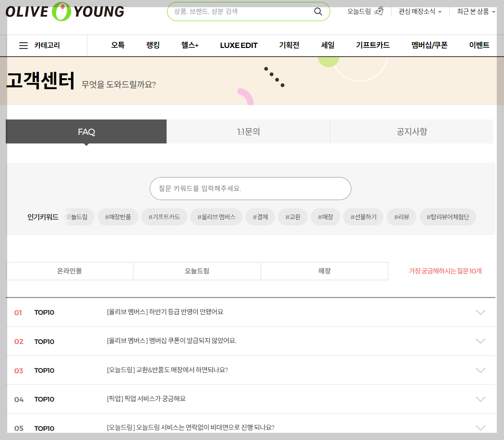Screen dimensions: 504x440
Task: Open 이벤트 menu item
Action: click(x=479, y=45)
